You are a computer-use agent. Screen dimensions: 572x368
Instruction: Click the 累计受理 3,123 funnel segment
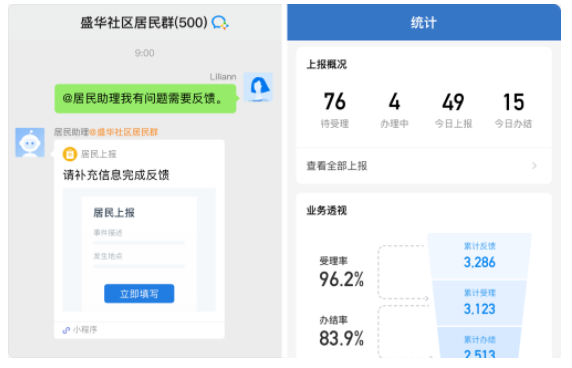479,303
